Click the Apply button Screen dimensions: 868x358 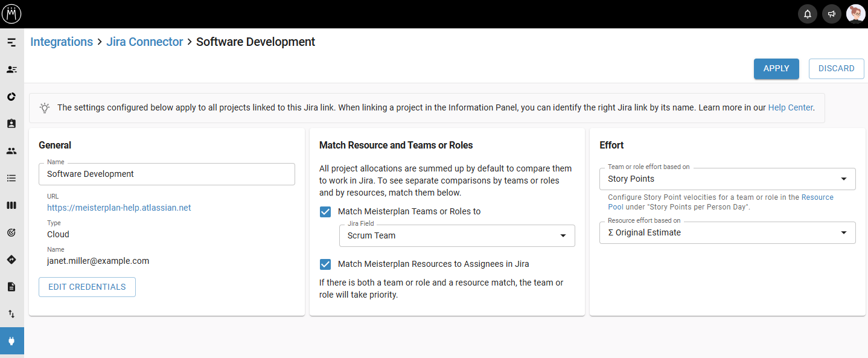coord(776,68)
